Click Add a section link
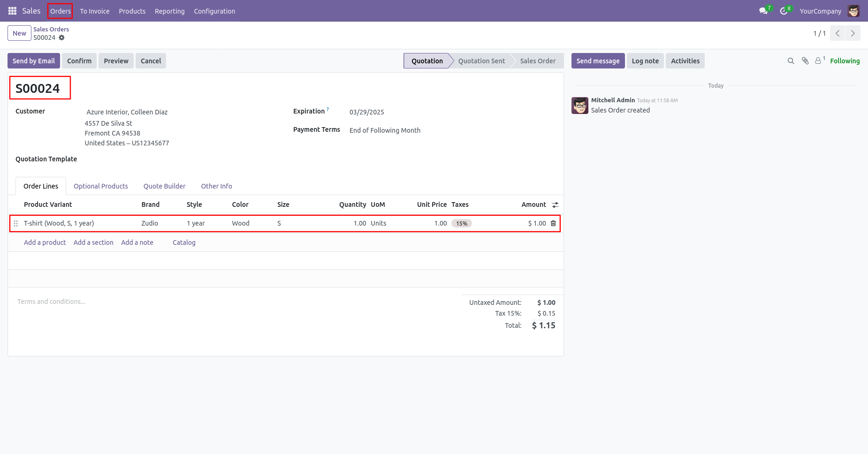The height and width of the screenshot is (454, 868). pyautogui.click(x=93, y=242)
